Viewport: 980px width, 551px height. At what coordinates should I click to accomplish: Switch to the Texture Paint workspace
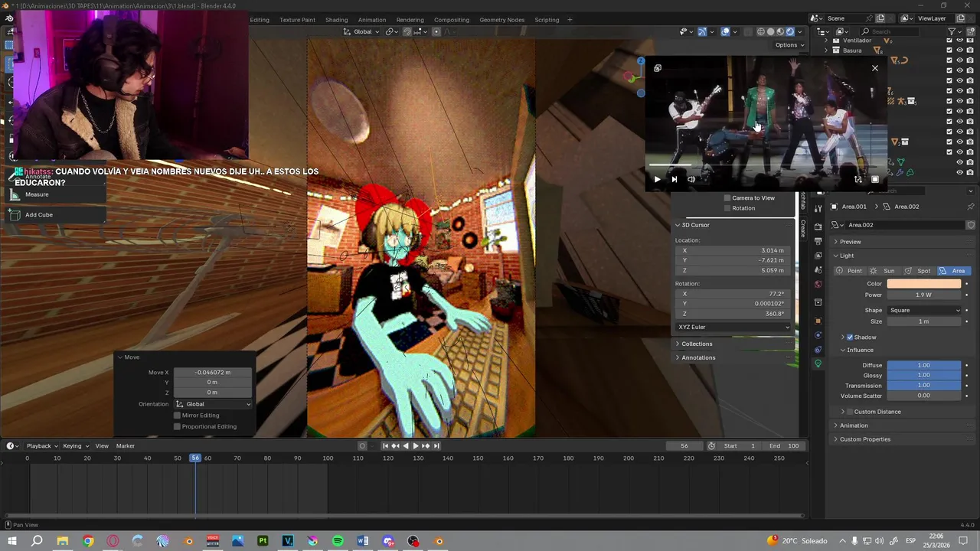[x=297, y=20]
